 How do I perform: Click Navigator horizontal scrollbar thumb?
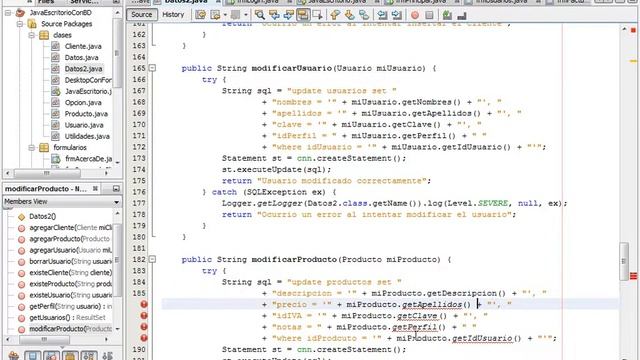pos(44,339)
